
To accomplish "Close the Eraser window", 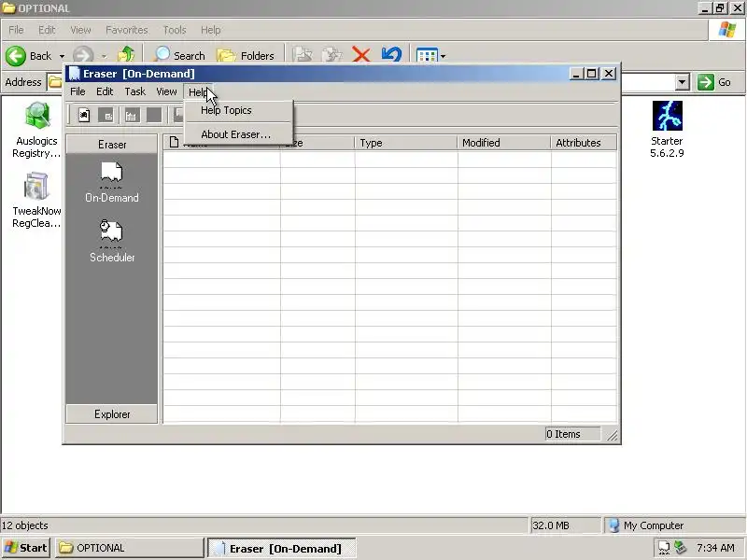I will [609, 74].
